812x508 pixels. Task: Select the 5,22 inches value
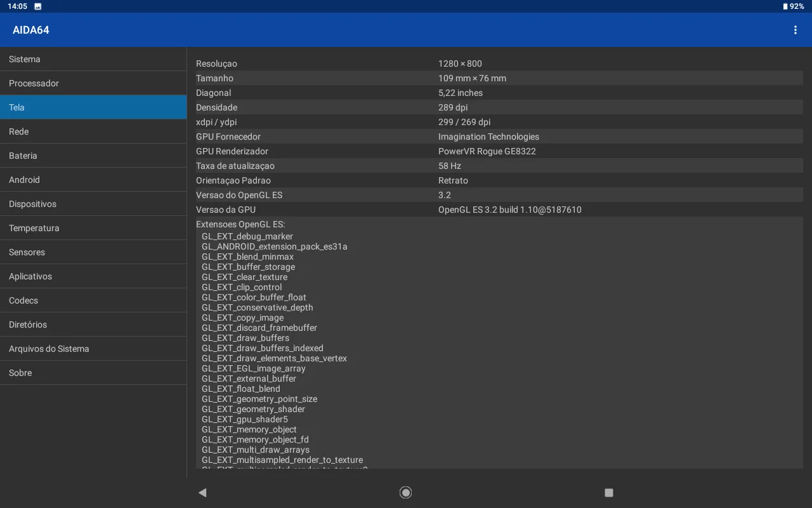coord(461,93)
